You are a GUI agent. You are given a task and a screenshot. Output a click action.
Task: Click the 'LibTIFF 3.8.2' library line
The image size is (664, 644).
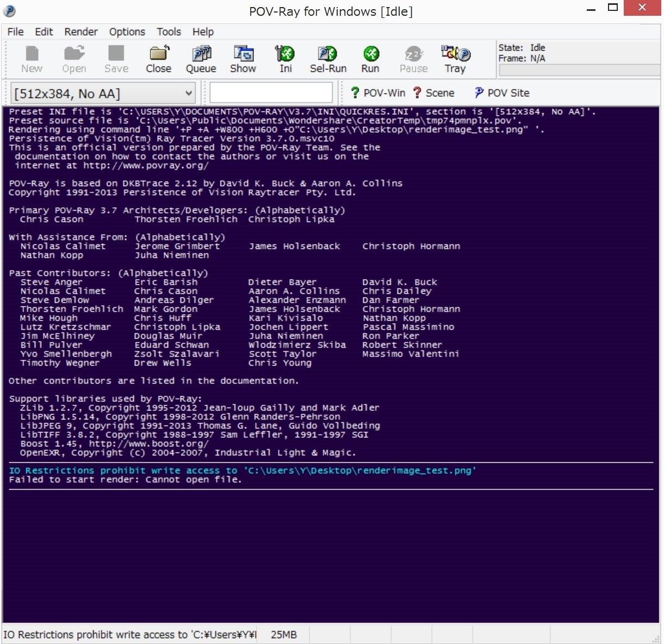(x=194, y=435)
